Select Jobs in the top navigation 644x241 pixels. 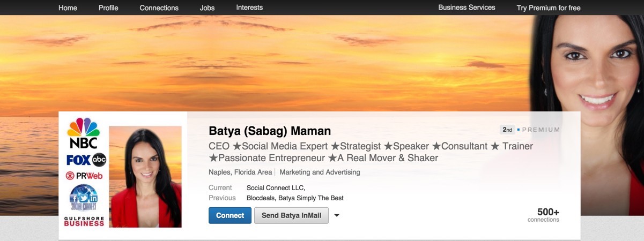[207, 8]
